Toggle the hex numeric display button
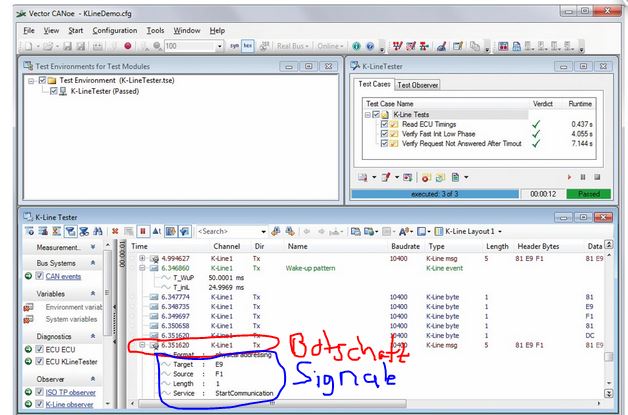628x415 pixels. (248, 46)
